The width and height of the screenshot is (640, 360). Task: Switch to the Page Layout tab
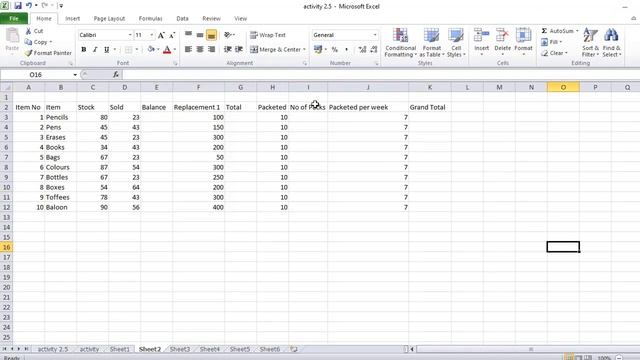coord(109,19)
